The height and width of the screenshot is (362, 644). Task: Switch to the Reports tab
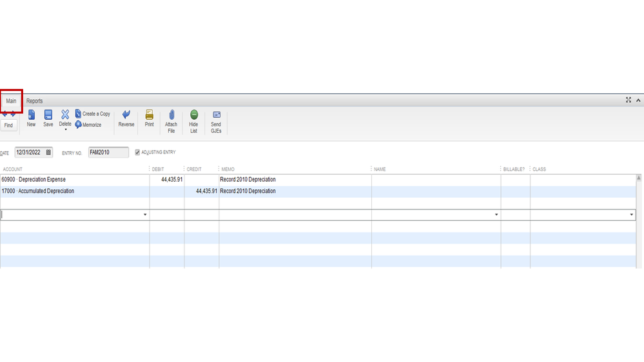(x=35, y=101)
